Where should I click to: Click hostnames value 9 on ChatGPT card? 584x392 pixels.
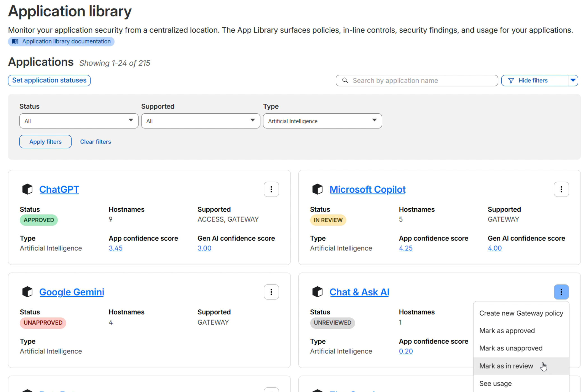pyautogui.click(x=110, y=219)
